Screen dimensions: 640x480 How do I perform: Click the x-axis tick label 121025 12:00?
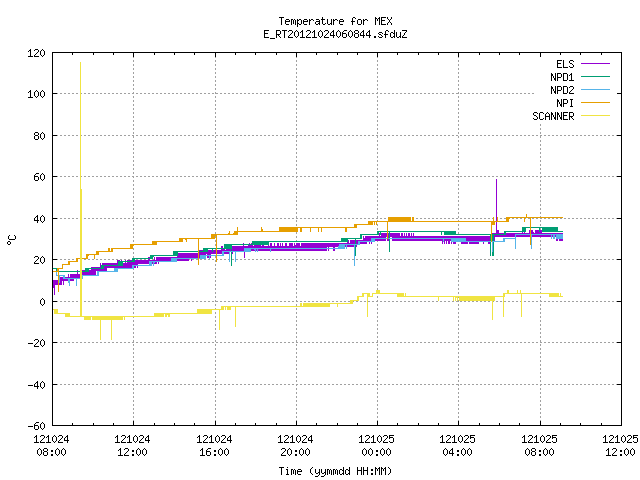click(620, 446)
